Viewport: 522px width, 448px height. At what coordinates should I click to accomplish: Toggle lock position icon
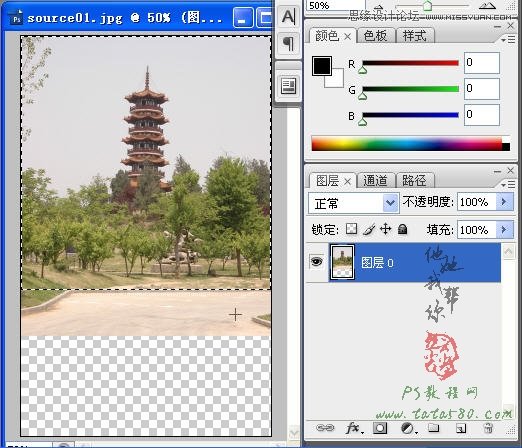coord(386,229)
